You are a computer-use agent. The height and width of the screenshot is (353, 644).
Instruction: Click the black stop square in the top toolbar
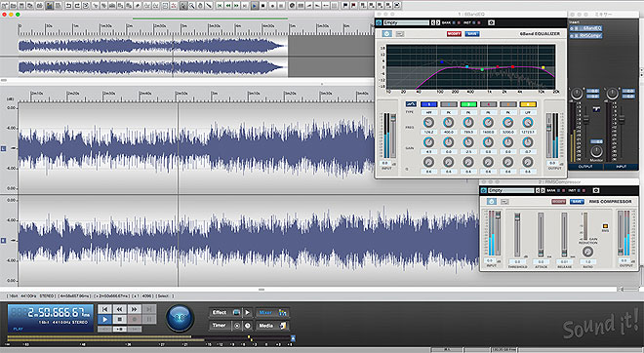(262, 6)
